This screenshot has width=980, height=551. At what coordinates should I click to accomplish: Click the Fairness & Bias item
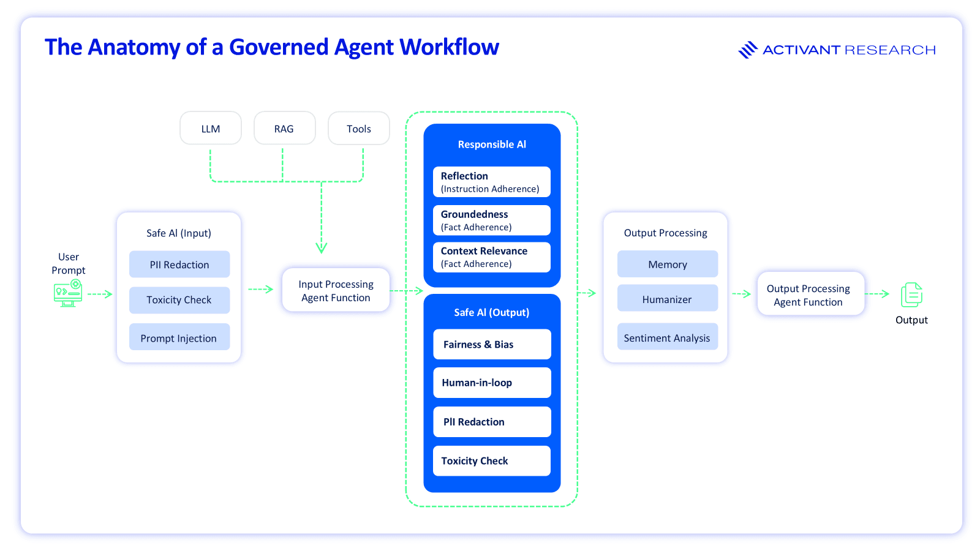pyautogui.click(x=492, y=345)
